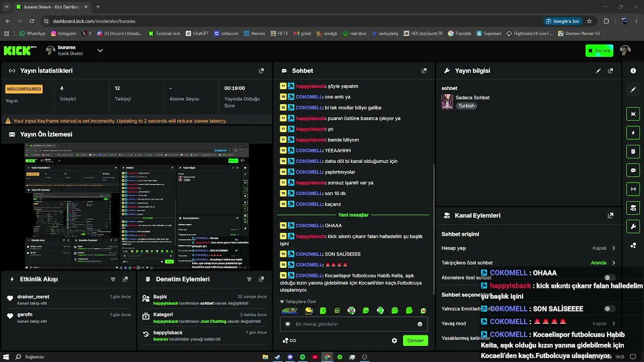Image resolution: width=644 pixels, height=362 pixels.
Task: Toggle the lightning activity widget icon
Action: pyautogui.click(x=633, y=133)
